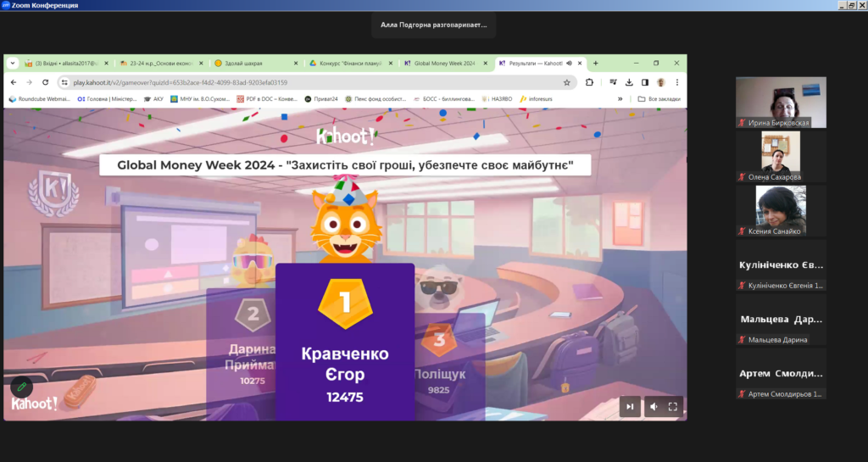Viewport: 868px width, 462px height.
Task: Open the Chrome profile avatar
Action: click(x=661, y=82)
